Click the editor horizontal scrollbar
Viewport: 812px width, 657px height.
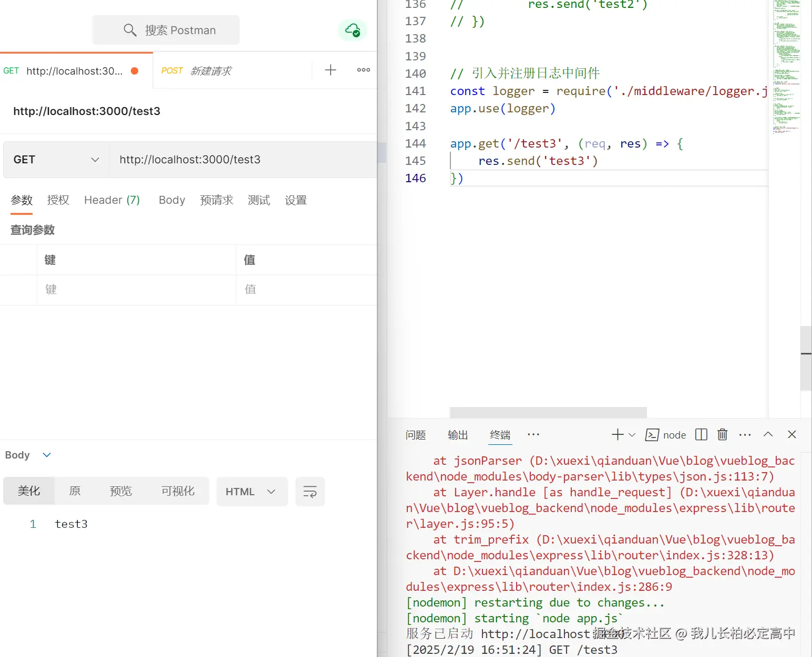click(x=548, y=412)
